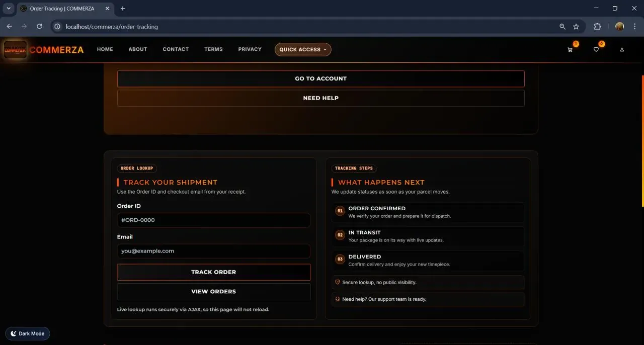Restore down the browser window
This screenshot has width=644, height=345.
(615, 9)
